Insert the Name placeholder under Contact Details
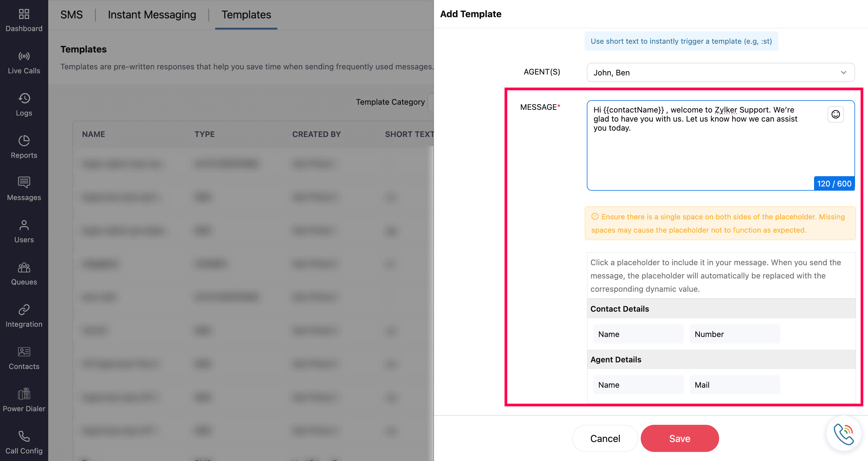This screenshot has height=461, width=868. (x=638, y=334)
